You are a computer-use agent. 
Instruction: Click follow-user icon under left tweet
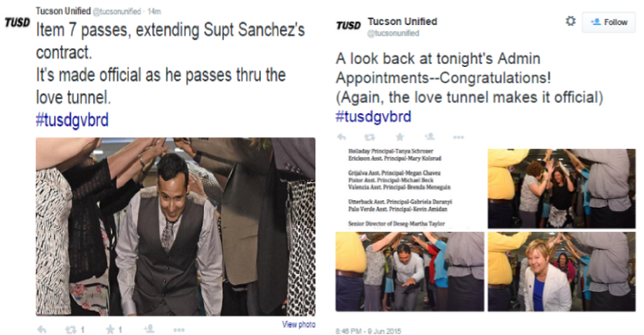(x=149, y=329)
